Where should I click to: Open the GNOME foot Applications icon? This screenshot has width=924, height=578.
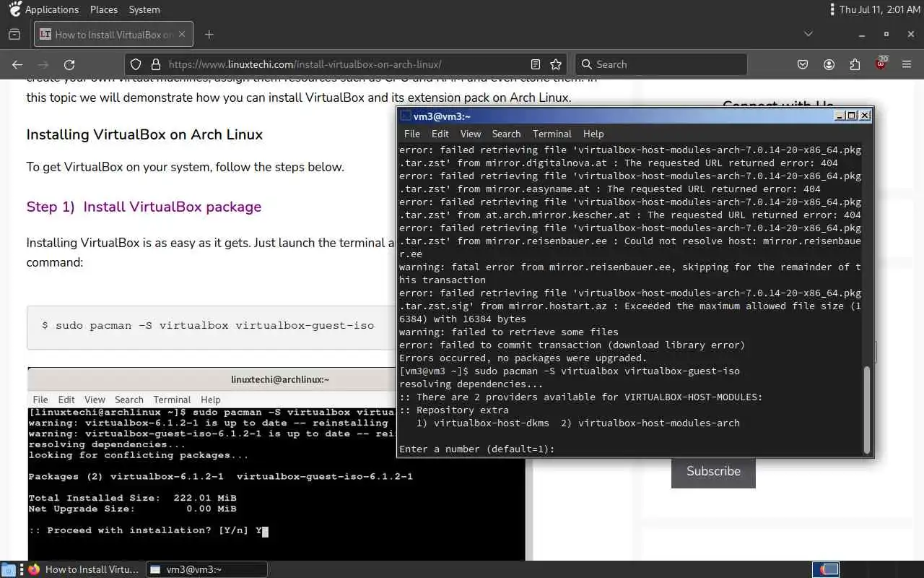(x=14, y=9)
